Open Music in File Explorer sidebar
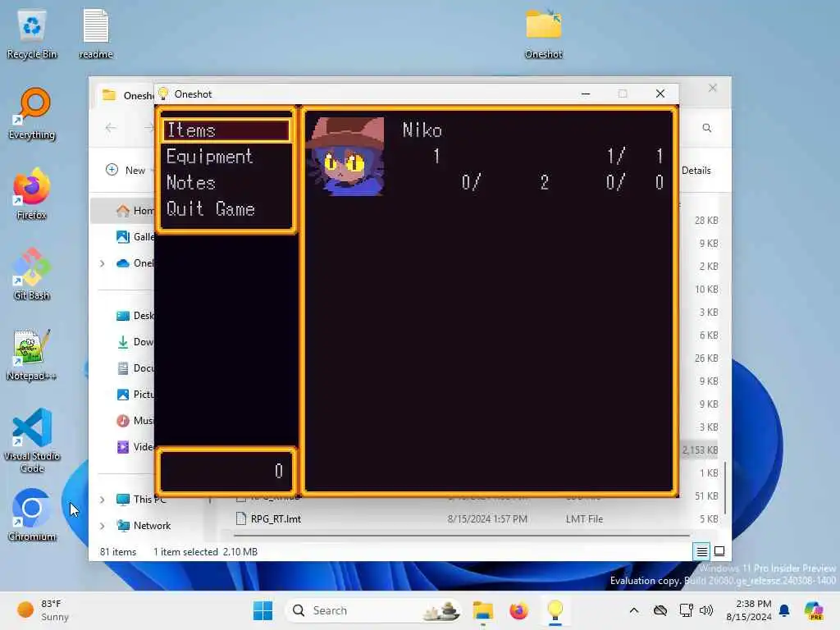Image resolution: width=840 pixels, height=630 pixels. pos(135,421)
